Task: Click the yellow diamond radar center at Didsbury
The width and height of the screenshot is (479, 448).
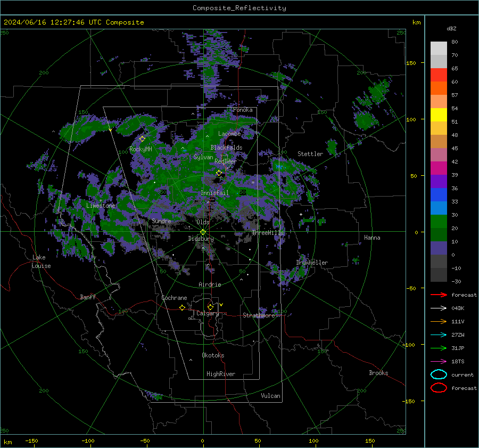Action: pos(203,232)
